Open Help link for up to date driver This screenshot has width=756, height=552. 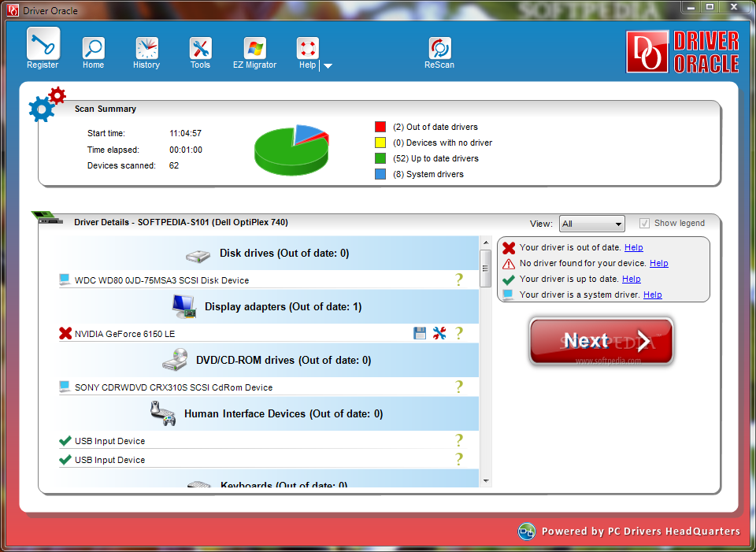point(631,279)
